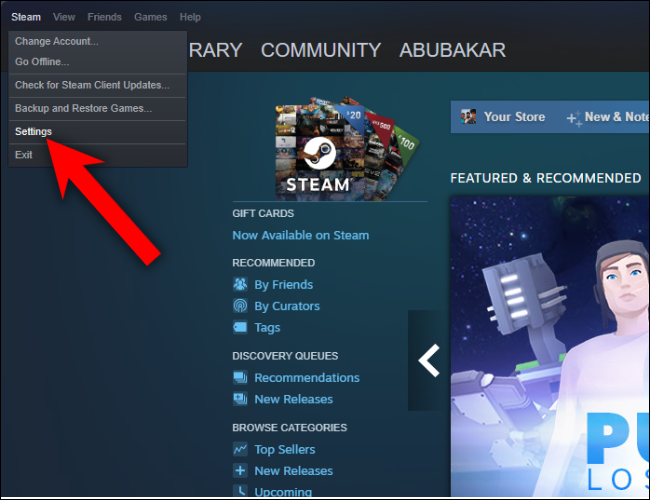Expand the Games menu in menu bar
650x500 pixels.
tap(150, 17)
